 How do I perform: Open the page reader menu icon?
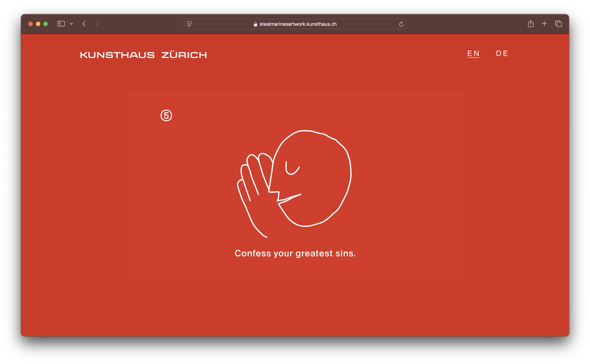[x=189, y=24]
